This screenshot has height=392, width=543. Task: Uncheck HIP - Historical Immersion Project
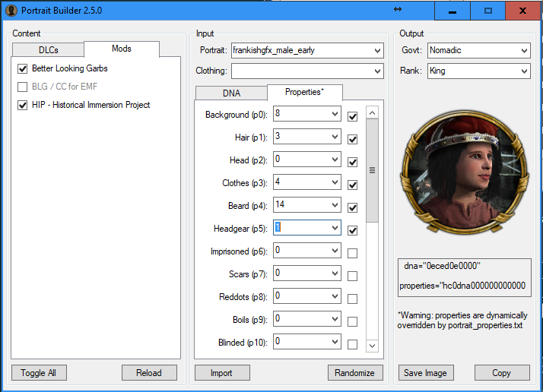point(23,105)
